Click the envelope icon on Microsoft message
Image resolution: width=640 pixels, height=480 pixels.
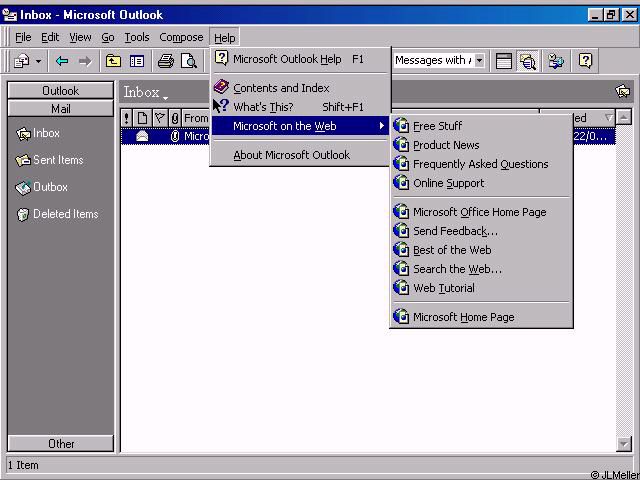[142, 136]
